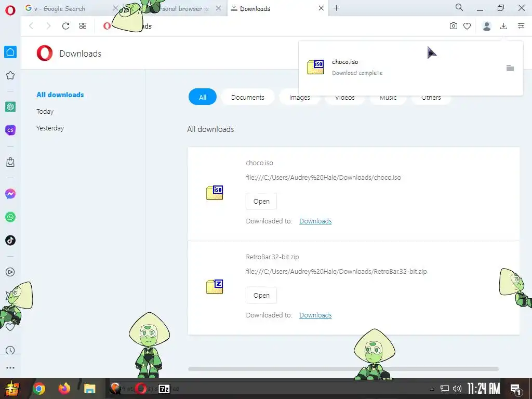The height and width of the screenshot is (399, 532).
Task: Open Downloads folder link for choco.iso
Action: pos(315,221)
